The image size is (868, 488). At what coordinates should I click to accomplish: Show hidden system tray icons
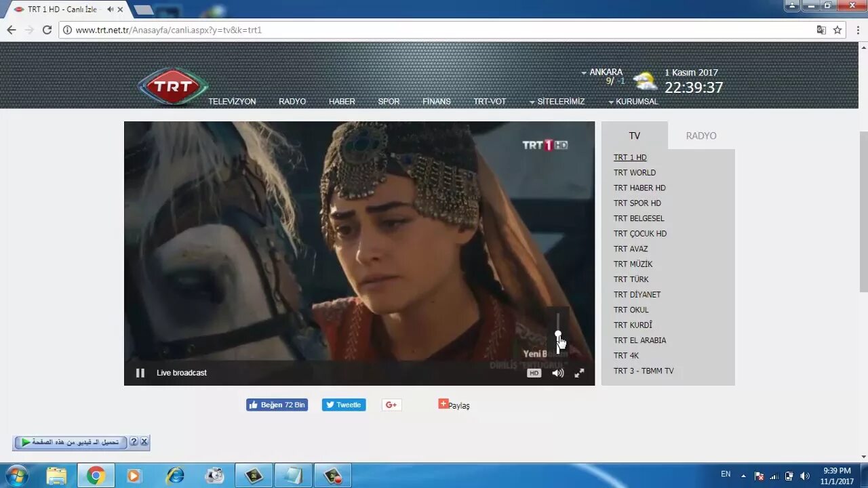(x=743, y=476)
